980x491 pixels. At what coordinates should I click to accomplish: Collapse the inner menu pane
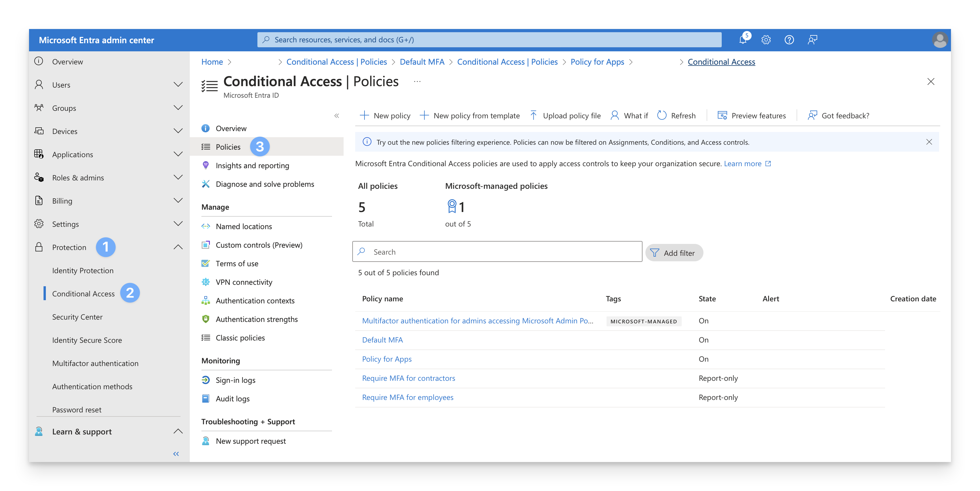tap(336, 116)
